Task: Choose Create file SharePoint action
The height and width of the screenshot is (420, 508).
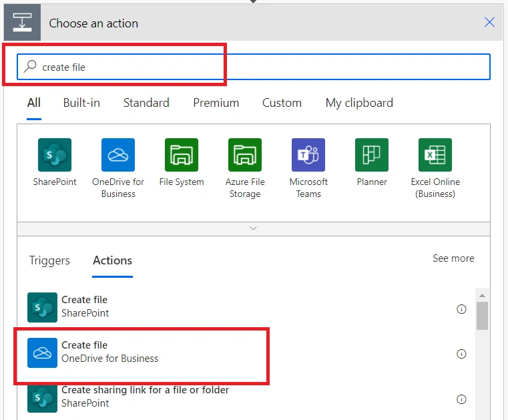Action: 248,308
